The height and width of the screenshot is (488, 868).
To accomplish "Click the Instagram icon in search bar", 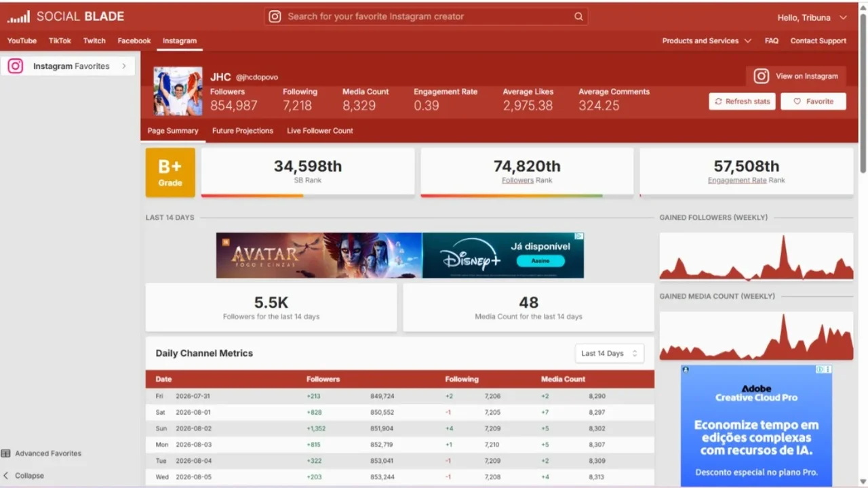I will (275, 17).
